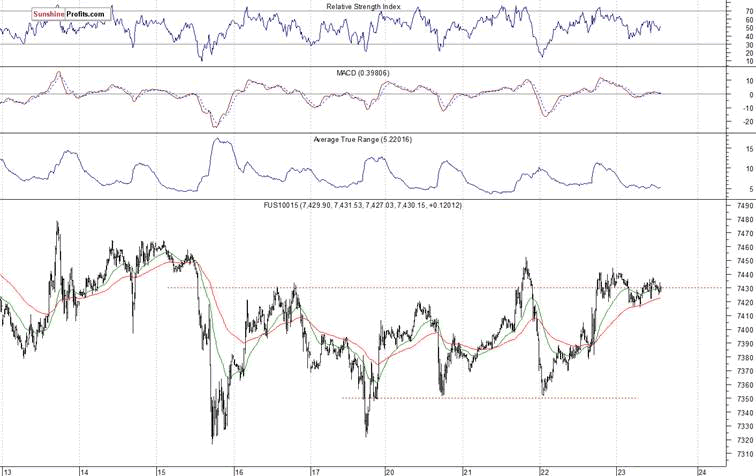
Task: Select date 23 on the time axis
Action: [621, 471]
